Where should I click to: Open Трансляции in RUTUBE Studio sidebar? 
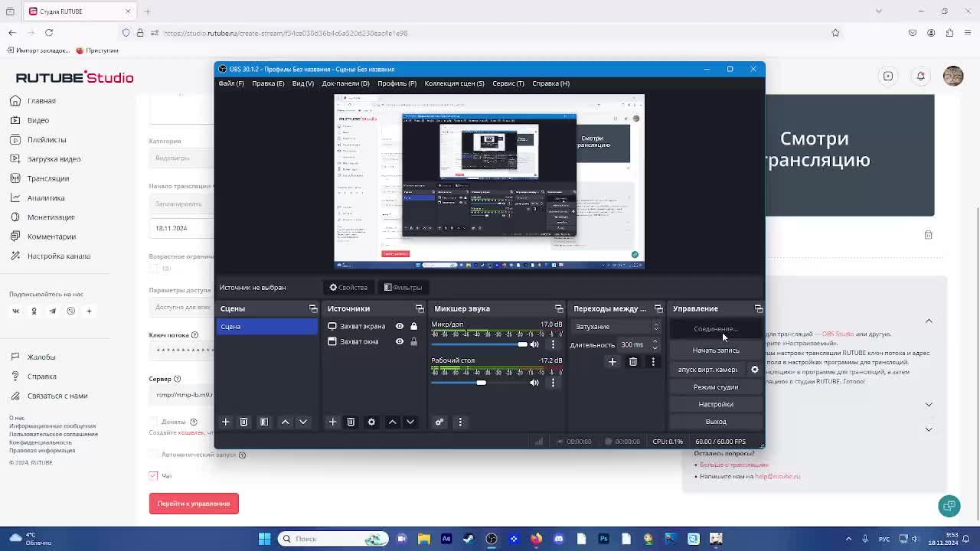(47, 178)
